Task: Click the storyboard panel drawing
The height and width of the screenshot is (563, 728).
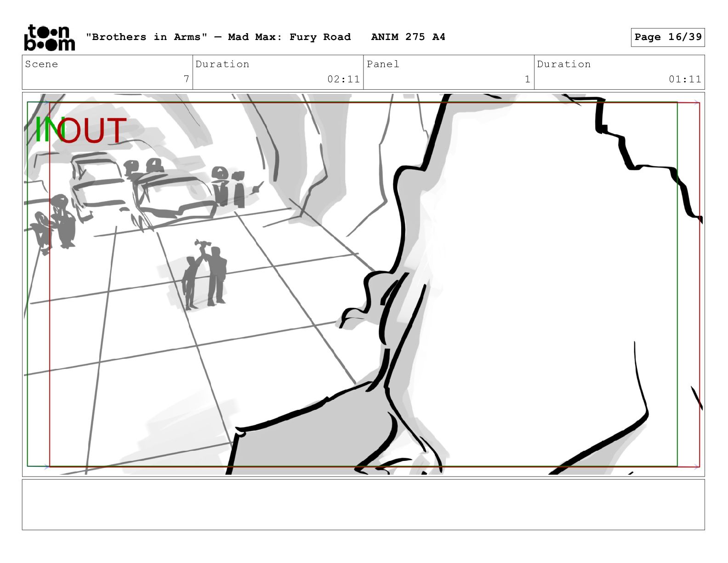Action: pos(363,284)
